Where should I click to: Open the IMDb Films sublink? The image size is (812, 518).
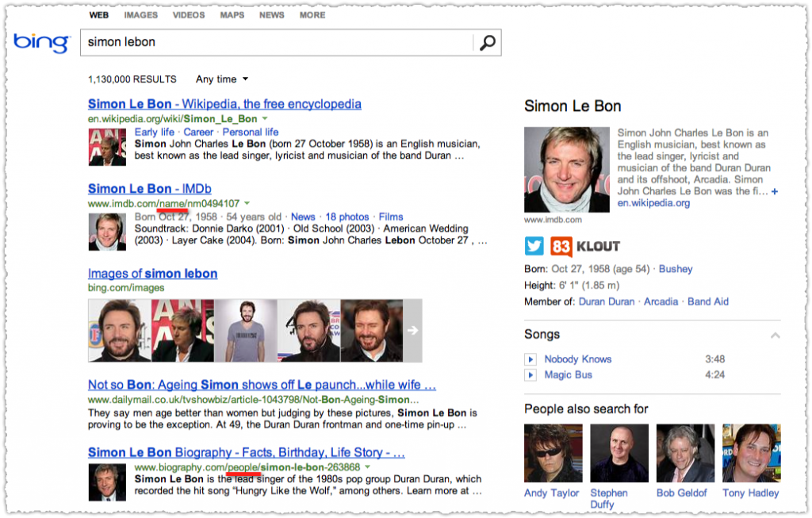pyautogui.click(x=391, y=217)
